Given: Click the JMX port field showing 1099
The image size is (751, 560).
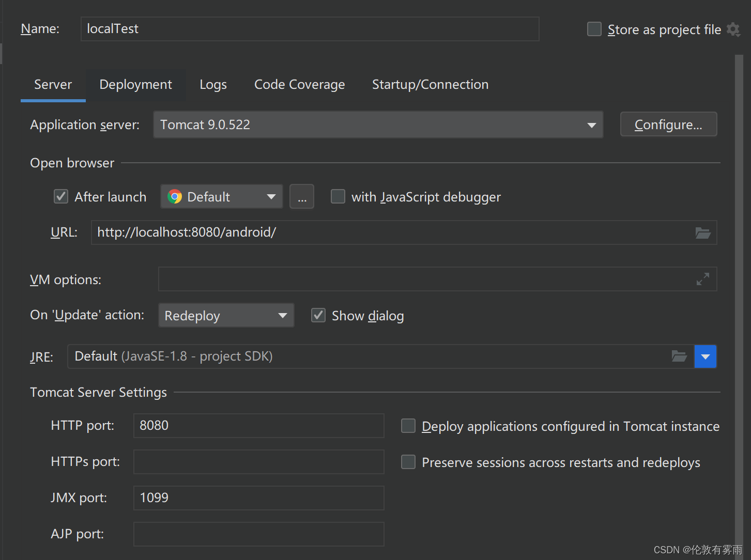Looking at the screenshot, I should click(x=259, y=498).
